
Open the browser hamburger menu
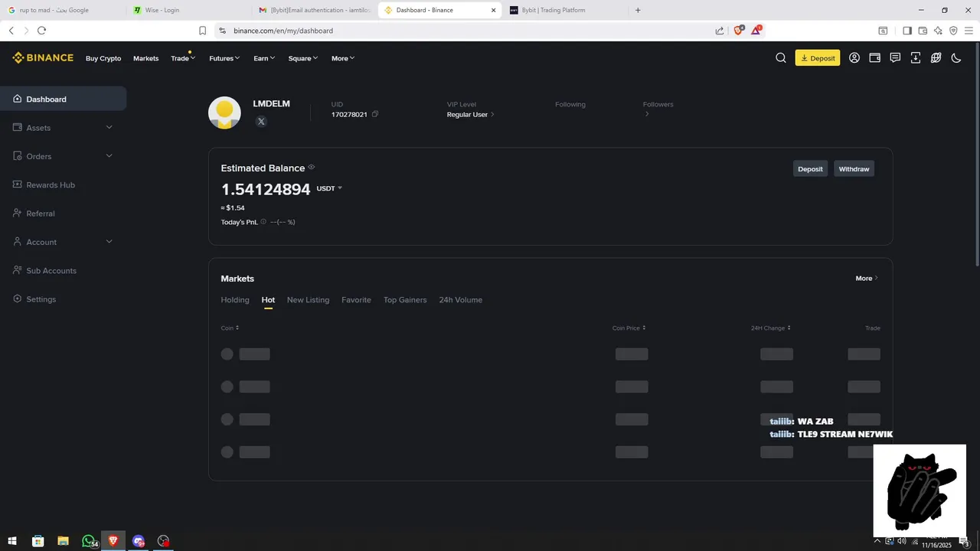(x=969, y=31)
